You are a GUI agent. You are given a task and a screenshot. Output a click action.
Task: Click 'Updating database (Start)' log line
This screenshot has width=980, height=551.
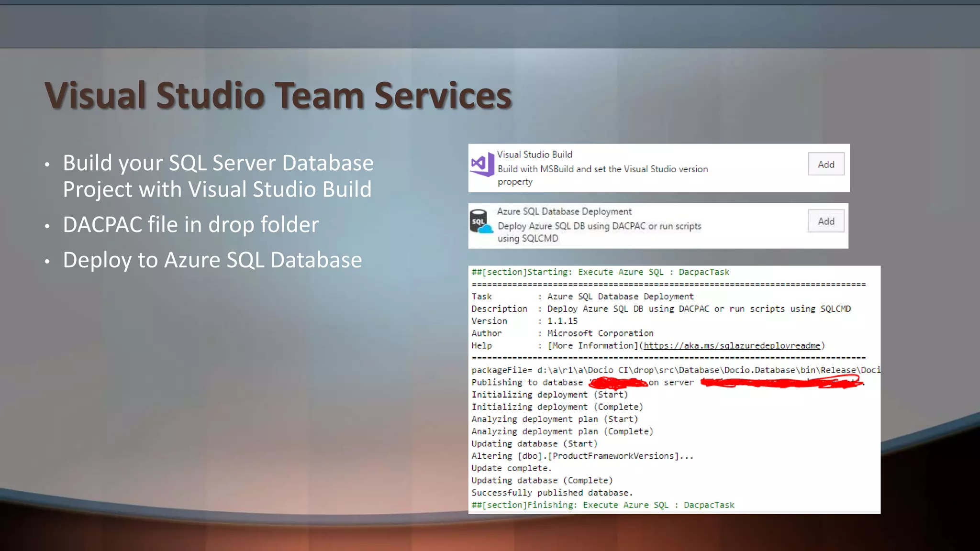(535, 444)
